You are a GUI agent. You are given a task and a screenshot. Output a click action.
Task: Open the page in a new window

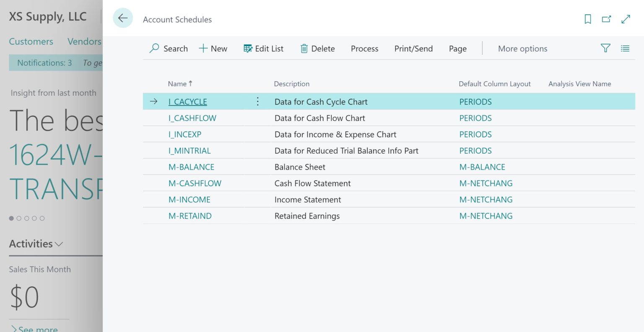pos(606,19)
